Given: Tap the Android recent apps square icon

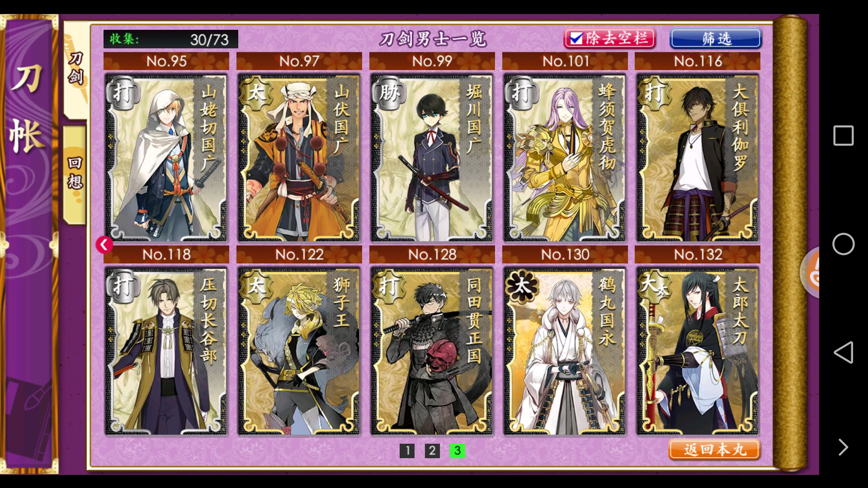Looking at the screenshot, I should click(x=843, y=136).
